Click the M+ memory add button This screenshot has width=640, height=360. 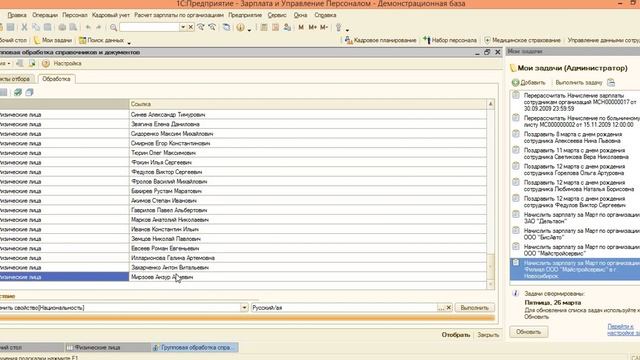coord(312,27)
